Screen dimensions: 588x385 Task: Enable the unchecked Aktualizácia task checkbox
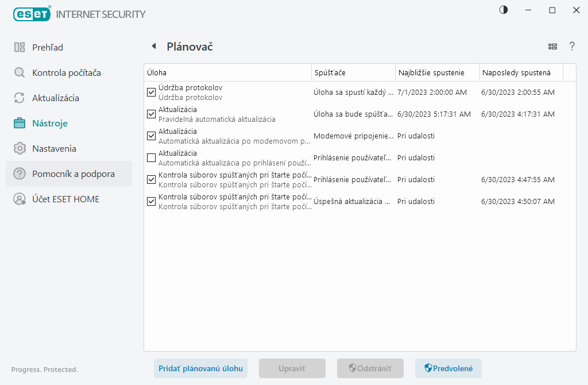(152, 157)
